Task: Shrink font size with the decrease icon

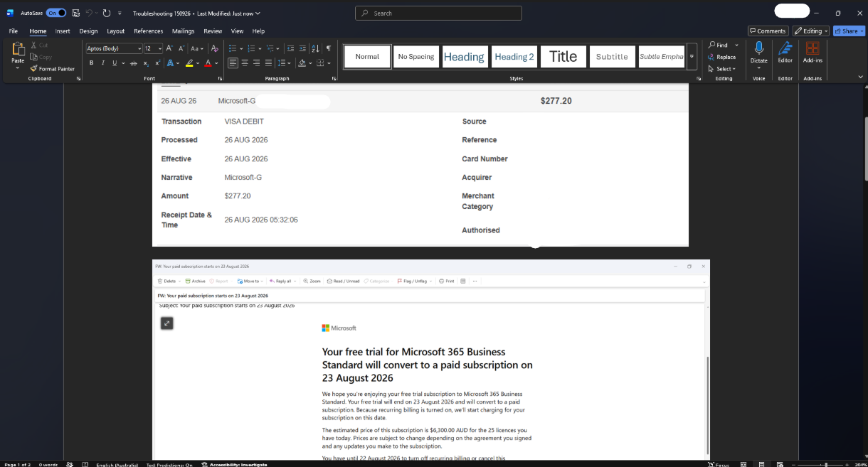Action: [181, 48]
